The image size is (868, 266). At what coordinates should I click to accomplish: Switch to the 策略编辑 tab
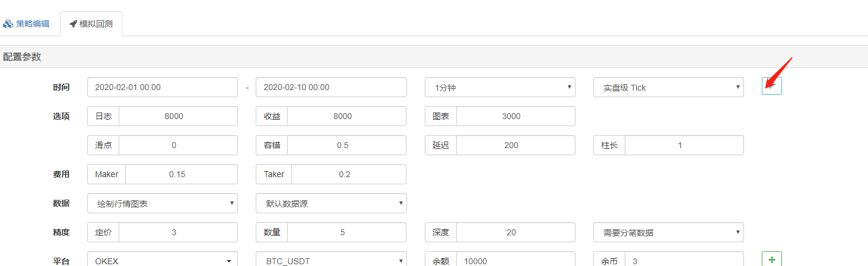26,24
